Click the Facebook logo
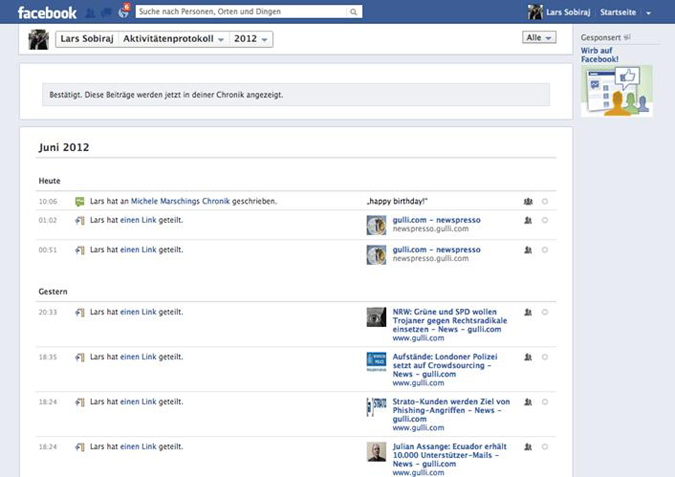This screenshot has width=675, height=477. coord(47,12)
